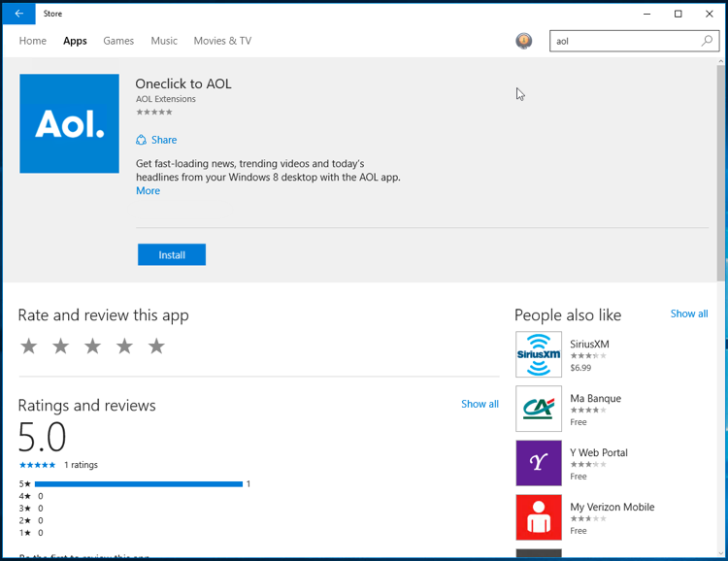Select the Y Web Portal title
Viewport: 728px width, 561px height.
click(x=599, y=453)
